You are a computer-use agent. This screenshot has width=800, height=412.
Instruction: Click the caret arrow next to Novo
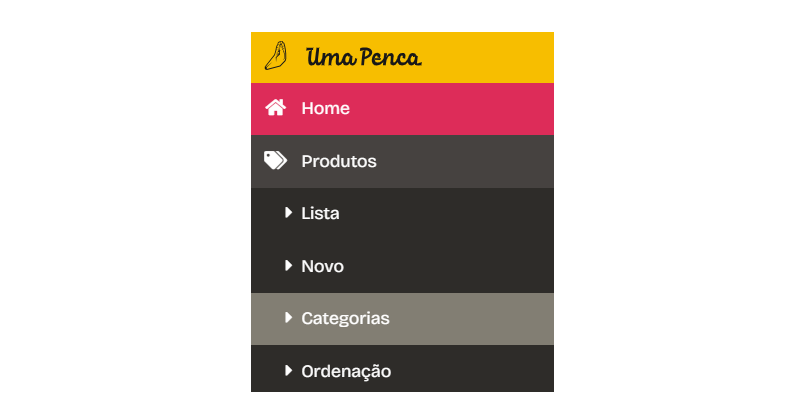(288, 266)
